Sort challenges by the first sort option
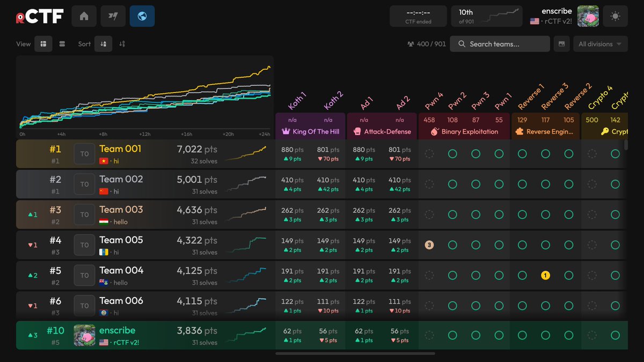Screen dimensions: 644x362 103,44
